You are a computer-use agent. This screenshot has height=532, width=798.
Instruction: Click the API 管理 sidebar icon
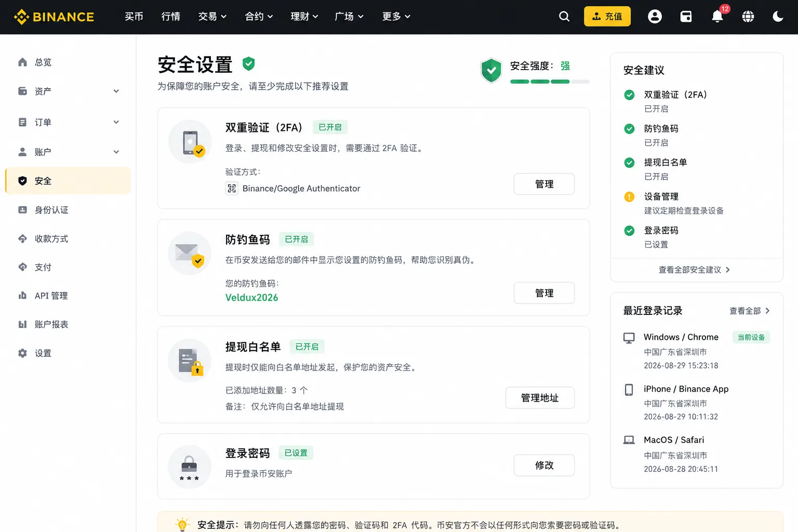[x=22, y=296]
